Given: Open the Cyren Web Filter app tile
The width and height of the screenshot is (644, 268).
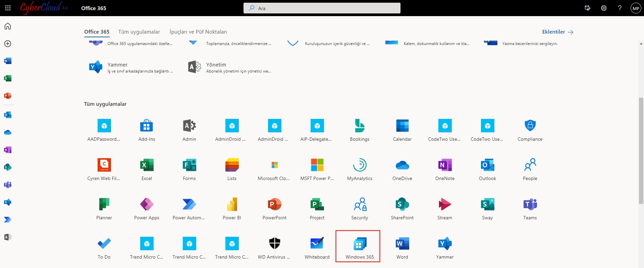Looking at the screenshot, I should pos(104,170).
